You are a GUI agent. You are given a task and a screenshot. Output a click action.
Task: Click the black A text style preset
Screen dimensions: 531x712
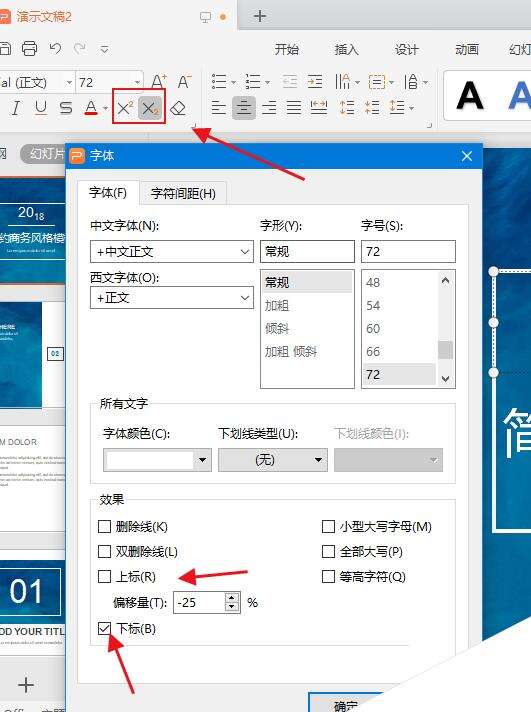point(470,96)
